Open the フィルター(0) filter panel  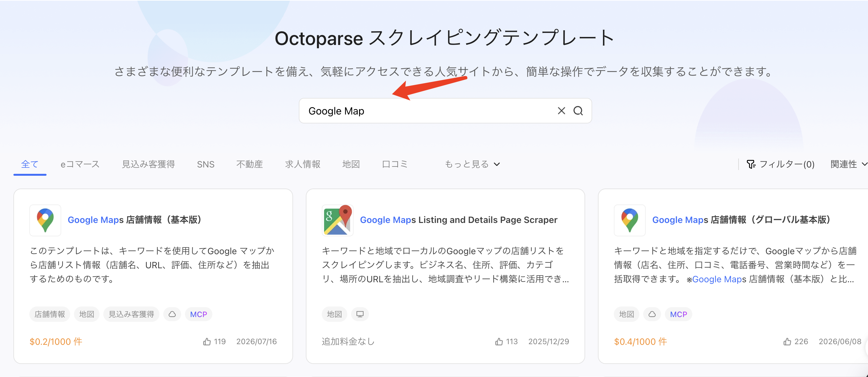tap(780, 164)
